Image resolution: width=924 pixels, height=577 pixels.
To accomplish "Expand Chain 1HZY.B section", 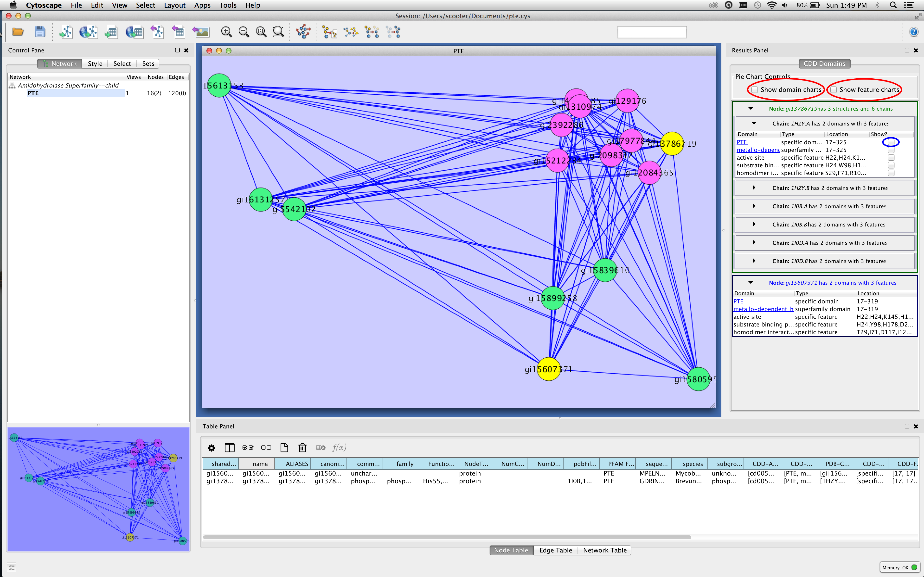I will click(754, 188).
